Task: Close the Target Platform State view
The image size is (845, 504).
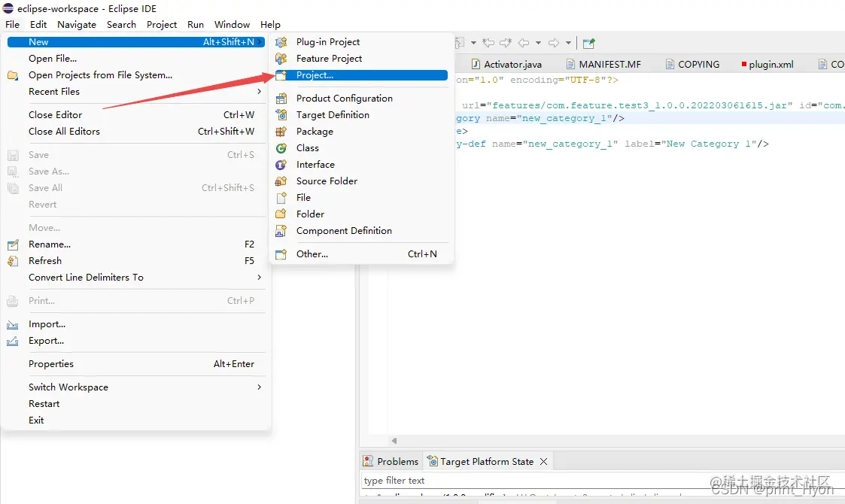Action: [544, 461]
